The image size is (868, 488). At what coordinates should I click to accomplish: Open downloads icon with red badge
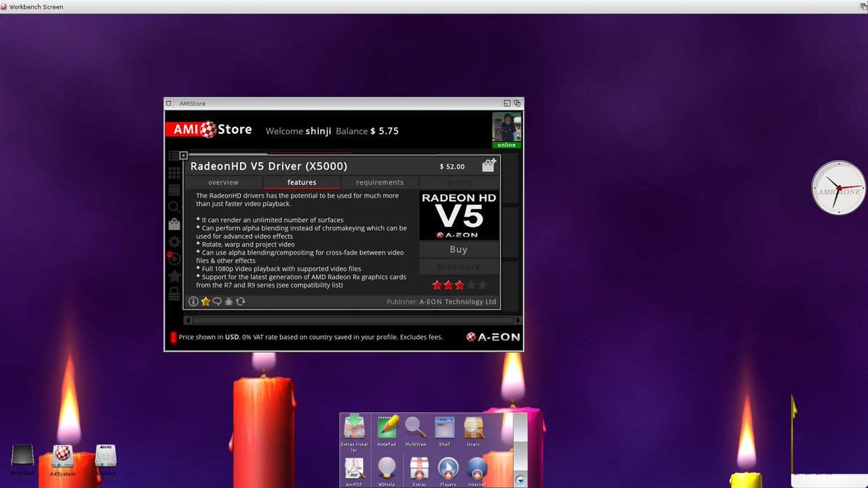click(174, 259)
